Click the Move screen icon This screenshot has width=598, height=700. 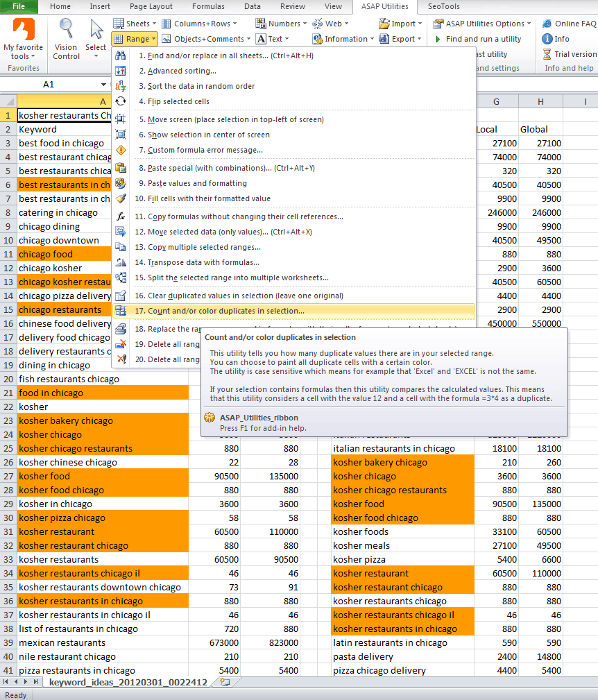(x=121, y=119)
